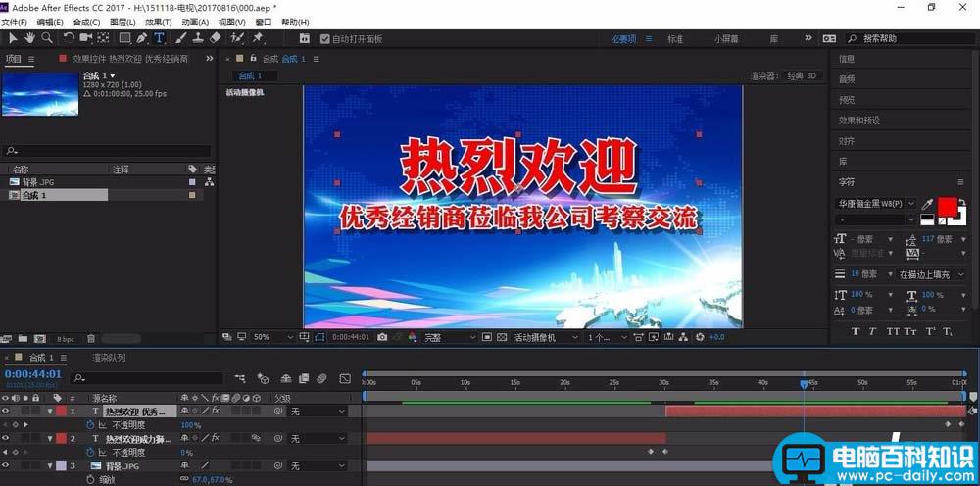
Task: Click the 8 bpc color depth button
Action: (x=65, y=339)
